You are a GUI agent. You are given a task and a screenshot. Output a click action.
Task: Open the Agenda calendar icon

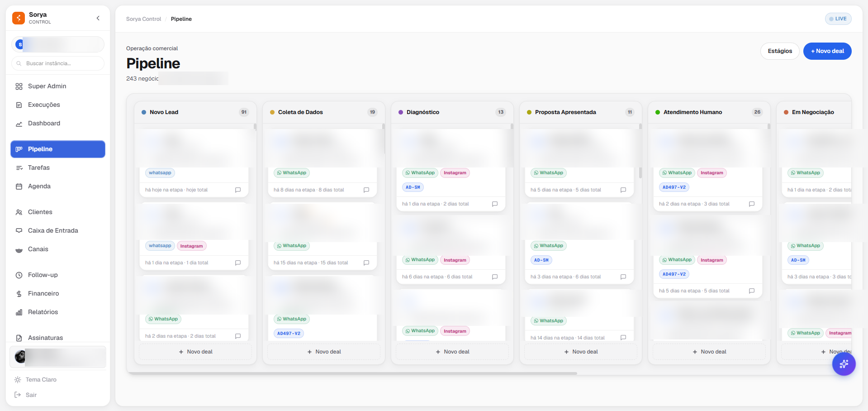(x=19, y=186)
